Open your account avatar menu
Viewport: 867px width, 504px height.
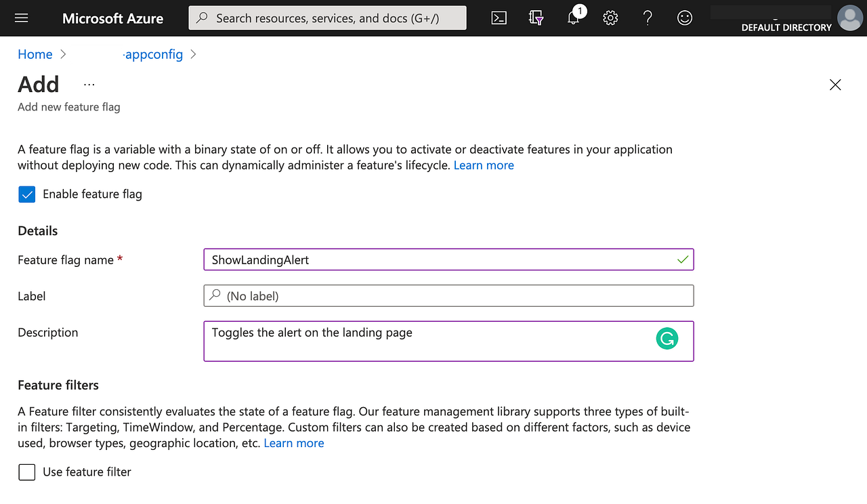849,18
